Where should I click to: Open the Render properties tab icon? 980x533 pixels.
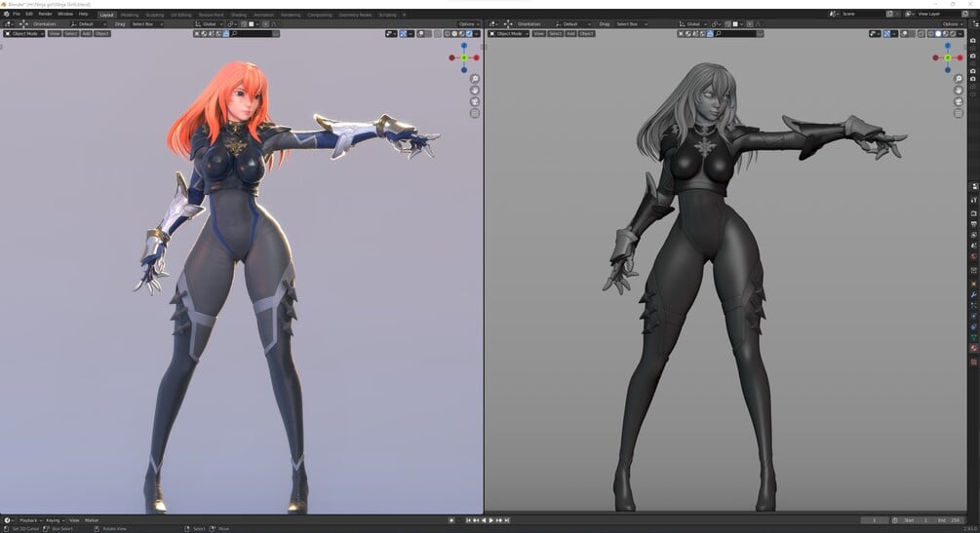974,213
